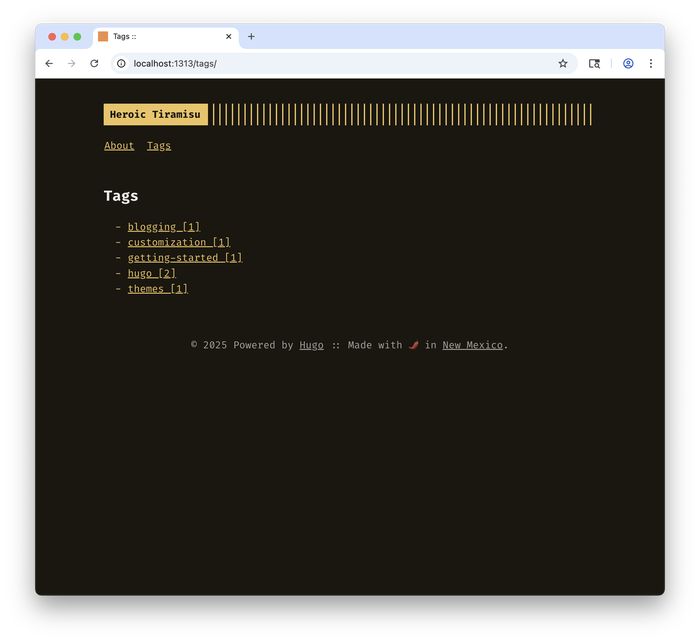Open a new tab with the plus button
The width and height of the screenshot is (700, 642).
[251, 37]
